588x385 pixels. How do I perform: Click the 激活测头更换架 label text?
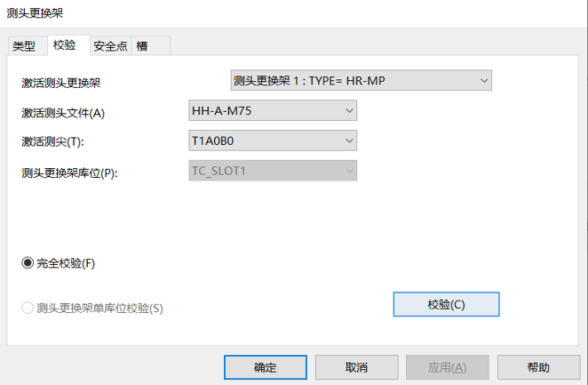[61, 83]
